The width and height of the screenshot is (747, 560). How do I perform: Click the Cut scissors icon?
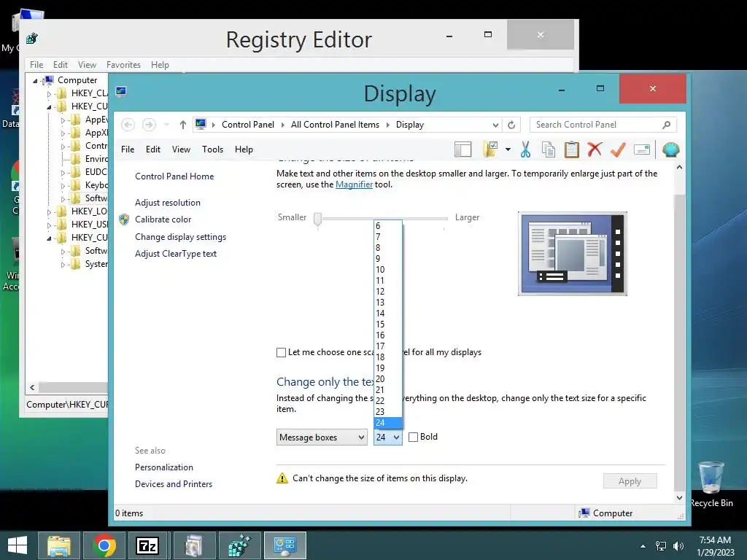coord(525,149)
